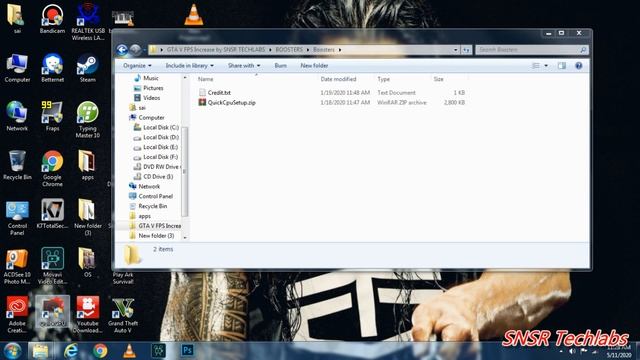Open the Steam desktop shortcut
This screenshot has width=640, height=360.
pos(87,68)
